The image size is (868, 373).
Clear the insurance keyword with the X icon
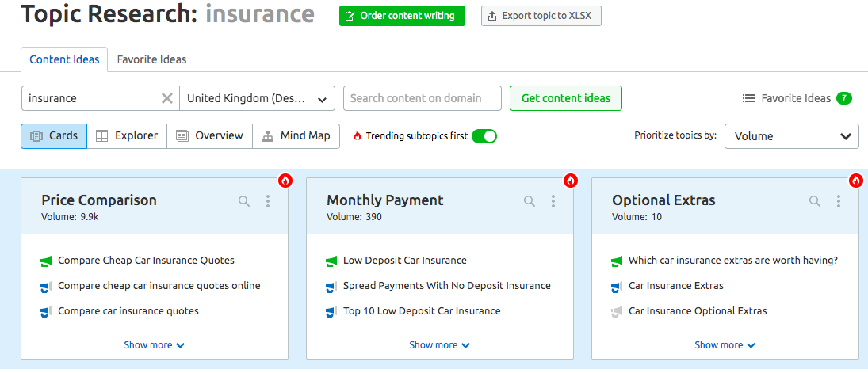(166, 98)
